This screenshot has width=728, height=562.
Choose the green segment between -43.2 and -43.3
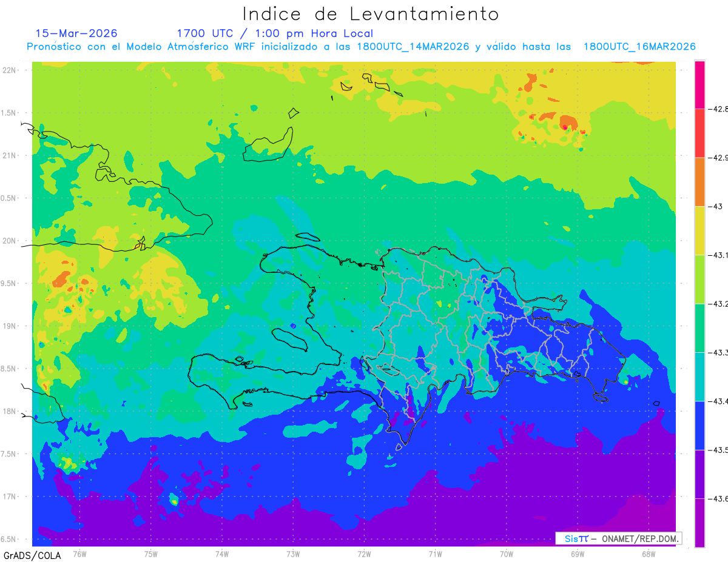click(699, 328)
